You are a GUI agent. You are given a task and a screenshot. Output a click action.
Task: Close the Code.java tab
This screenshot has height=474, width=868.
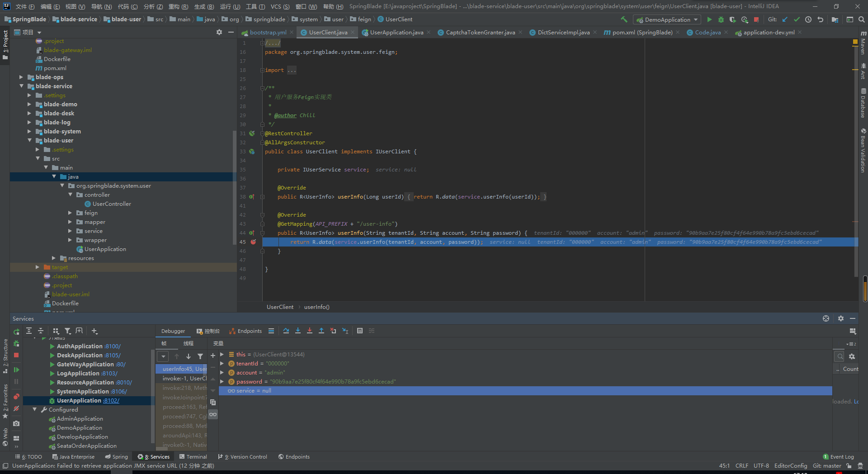726,32
